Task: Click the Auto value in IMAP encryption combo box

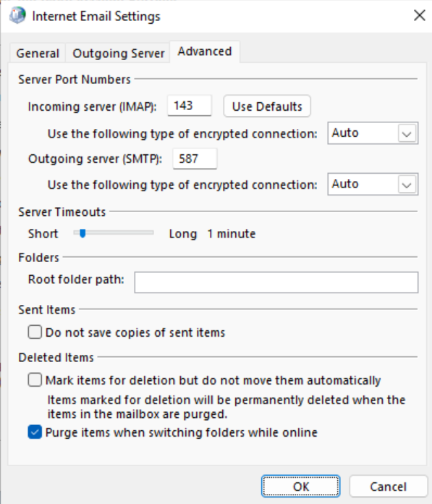Action: point(345,133)
